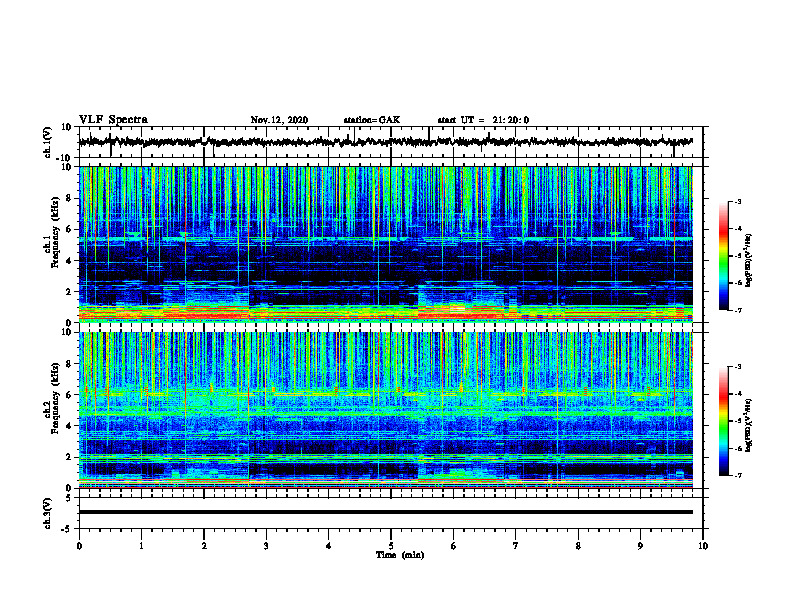Viewport: 792px width, 612px height.
Task: Click the 'Time (min)' axis title
Action: click(400, 555)
